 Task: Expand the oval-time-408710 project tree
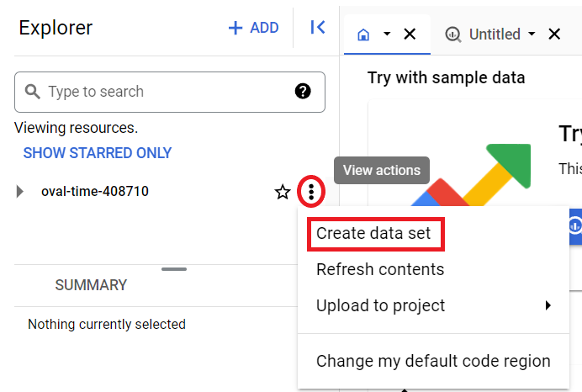pyautogui.click(x=20, y=192)
